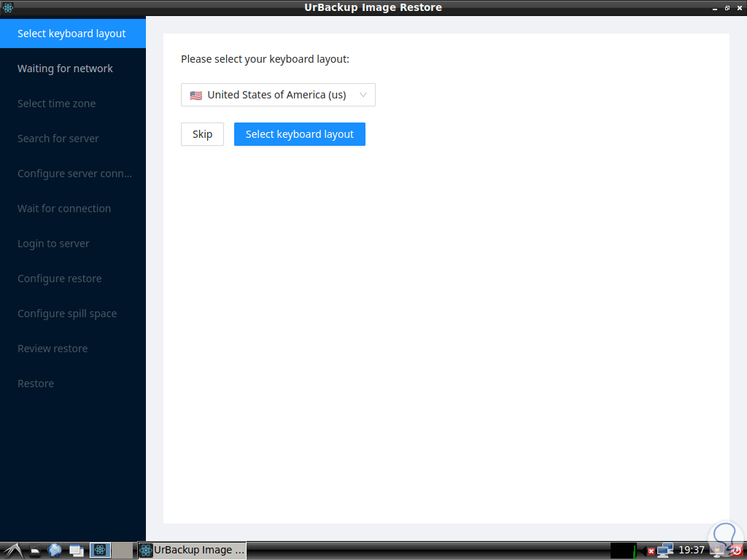Confirm with the blue Select keyboard layout button
Screen dimensions: 747x560
[300, 134]
